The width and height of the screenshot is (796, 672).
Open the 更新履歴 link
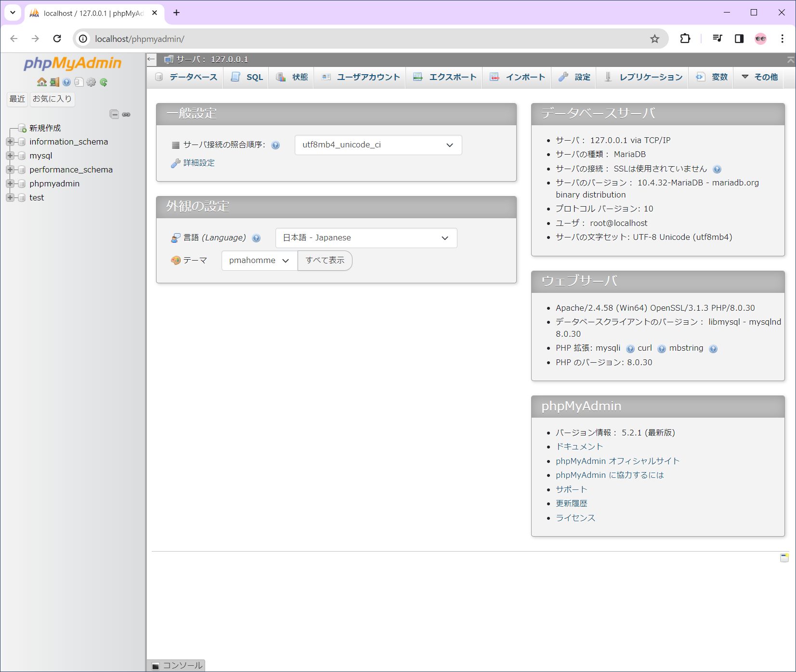[572, 504]
